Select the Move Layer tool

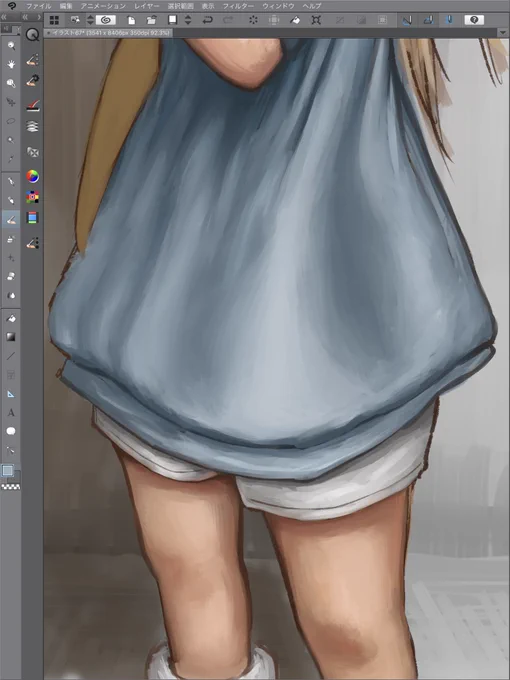(11, 102)
